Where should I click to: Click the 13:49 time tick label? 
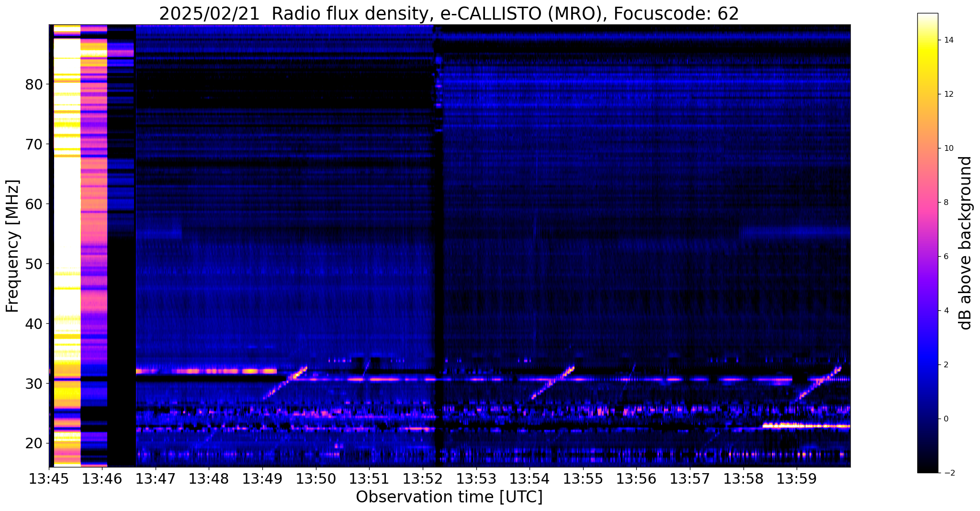[262, 478]
